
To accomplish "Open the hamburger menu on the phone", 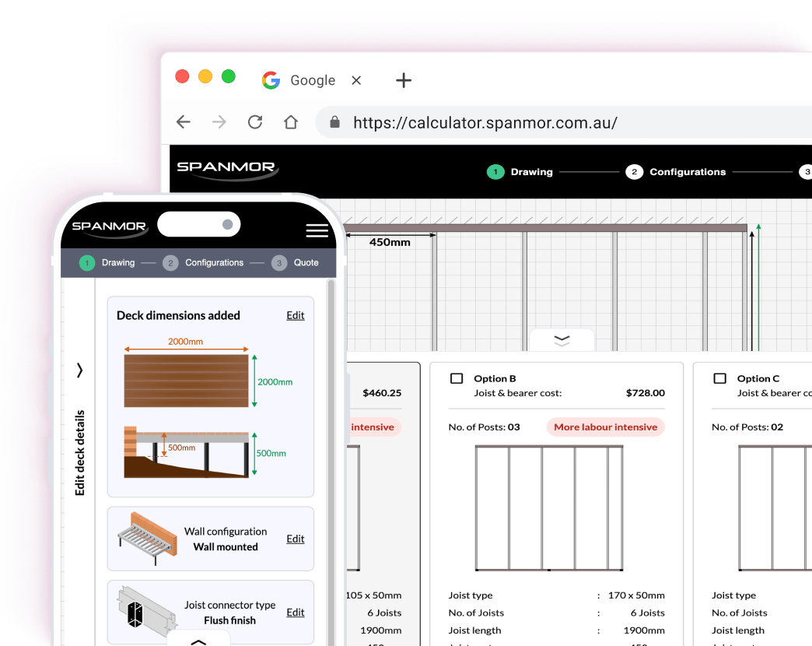I will click(317, 230).
